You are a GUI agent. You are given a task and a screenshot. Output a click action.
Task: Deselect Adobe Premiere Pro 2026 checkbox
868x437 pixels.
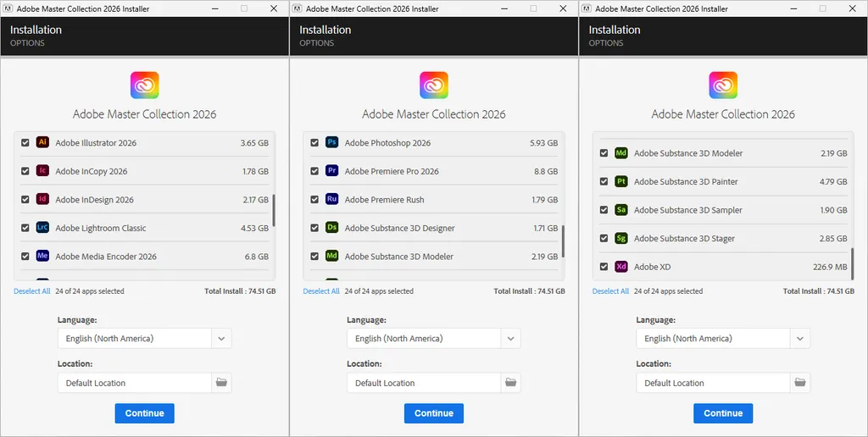[x=314, y=171]
